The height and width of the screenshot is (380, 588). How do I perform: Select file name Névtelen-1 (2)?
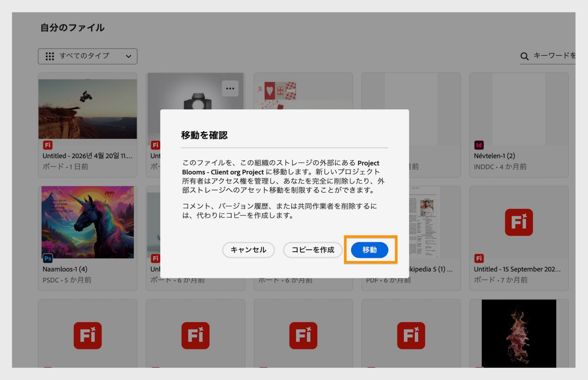[494, 156]
